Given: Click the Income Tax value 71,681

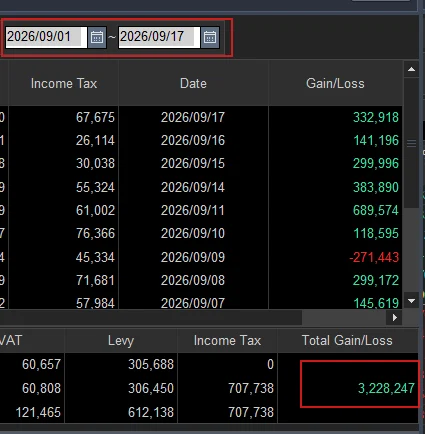Looking at the screenshot, I should (95, 280).
